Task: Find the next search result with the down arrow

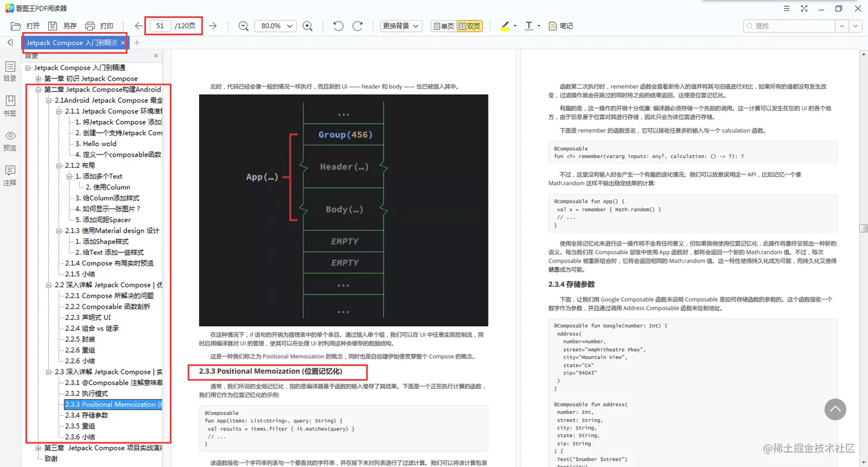Action: coord(855,26)
